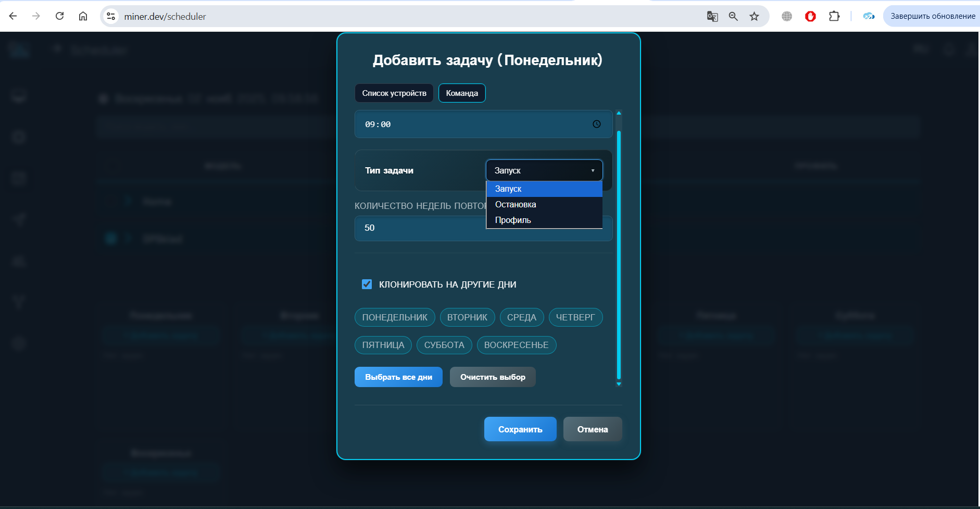Open the time picker clock icon
980x509 pixels.
[x=597, y=124]
